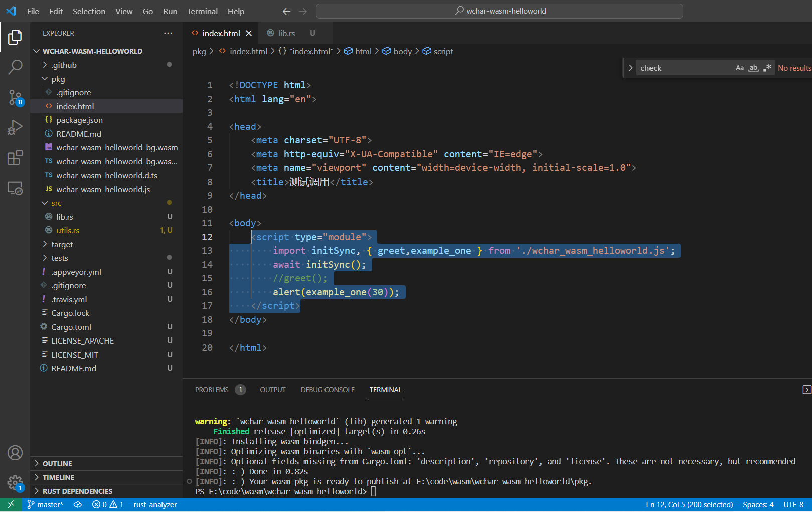Open Manage gear settings icon
Screen dimensions: 812x512
[x=15, y=483]
